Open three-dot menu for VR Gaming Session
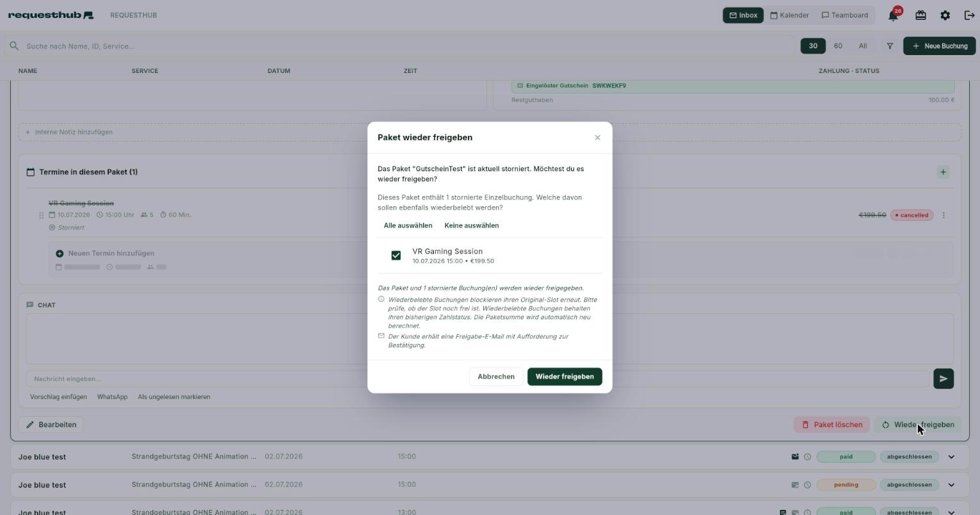The width and height of the screenshot is (980, 515). pos(943,215)
